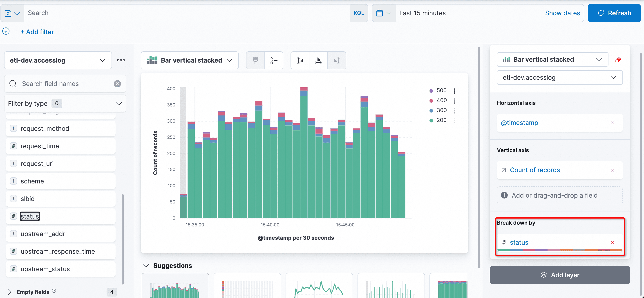The image size is (644, 298).
Task: Click the filter options circle icon
Action: point(6,31)
